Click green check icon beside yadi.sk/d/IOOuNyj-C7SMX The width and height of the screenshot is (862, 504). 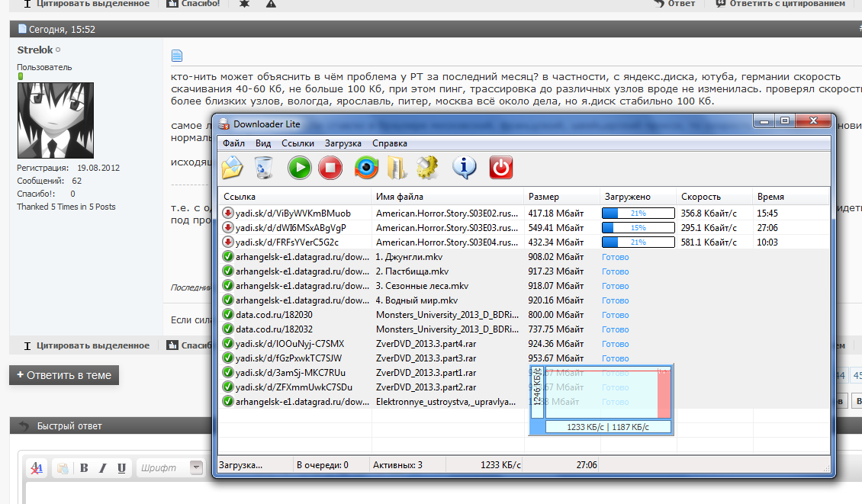tap(227, 344)
